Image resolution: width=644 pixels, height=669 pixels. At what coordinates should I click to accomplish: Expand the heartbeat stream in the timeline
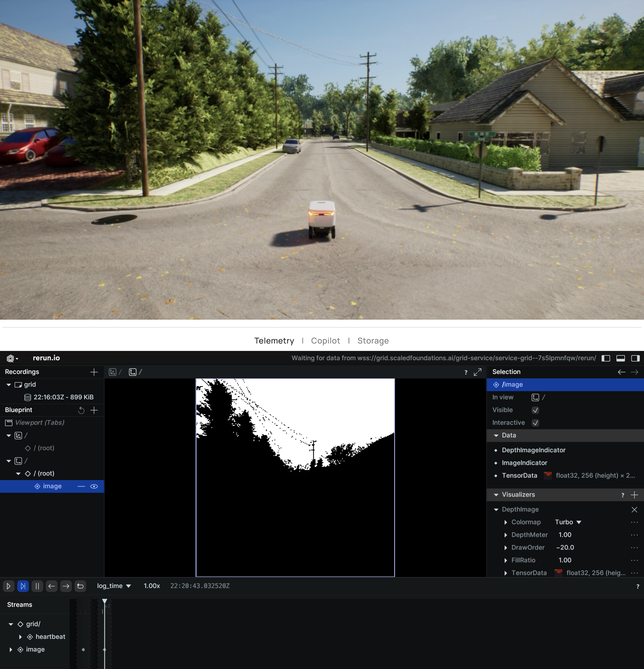(20, 637)
